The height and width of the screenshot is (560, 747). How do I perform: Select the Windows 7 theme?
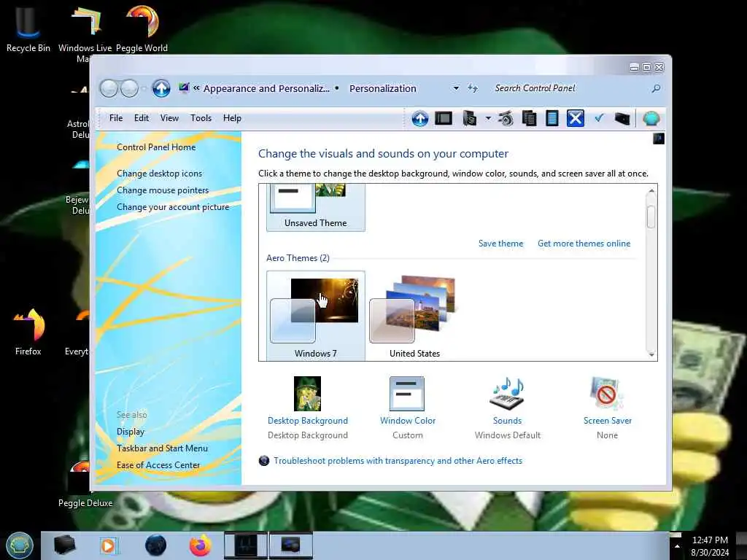315,316
